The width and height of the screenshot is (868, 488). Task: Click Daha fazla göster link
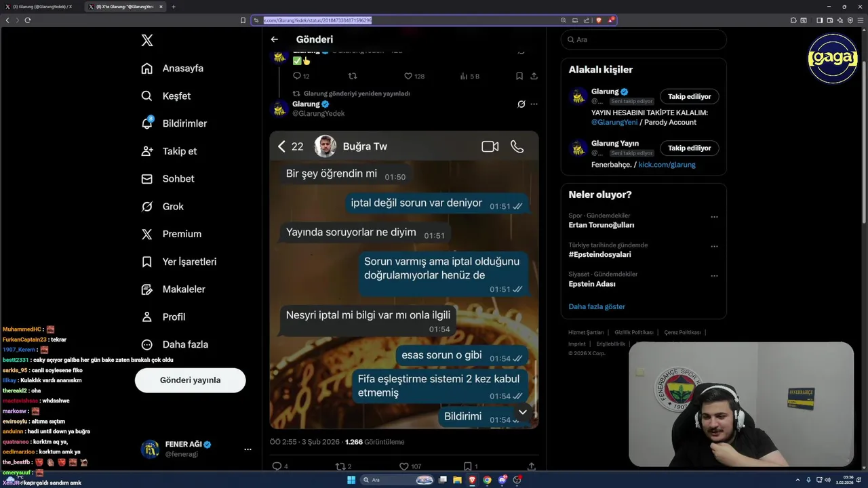coord(597,306)
